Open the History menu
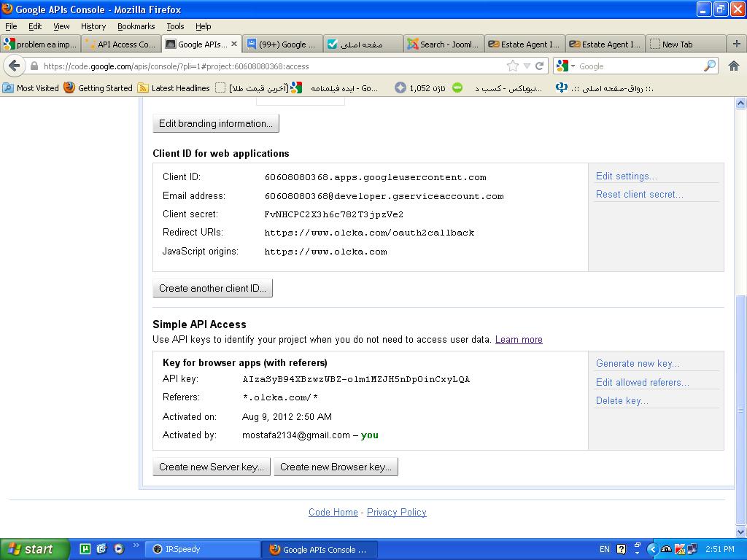Image resolution: width=747 pixels, height=560 pixels. click(93, 26)
